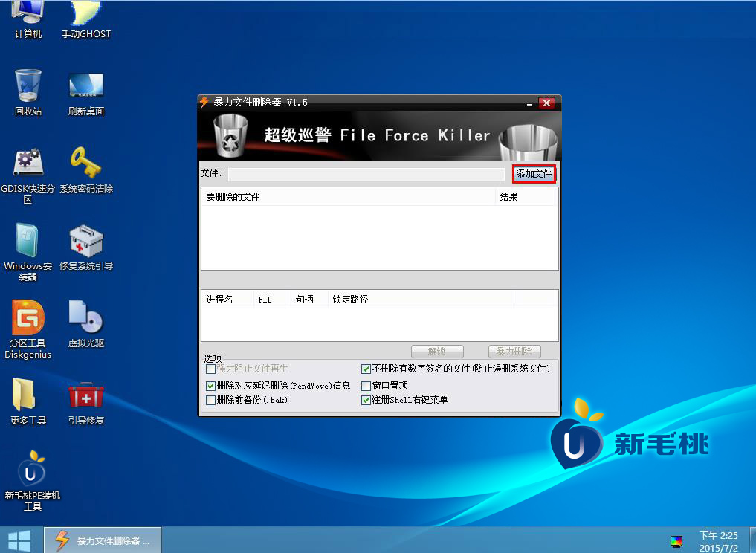756x553 pixels.
Task: Click the 添加文件 button
Action: pyautogui.click(x=534, y=174)
